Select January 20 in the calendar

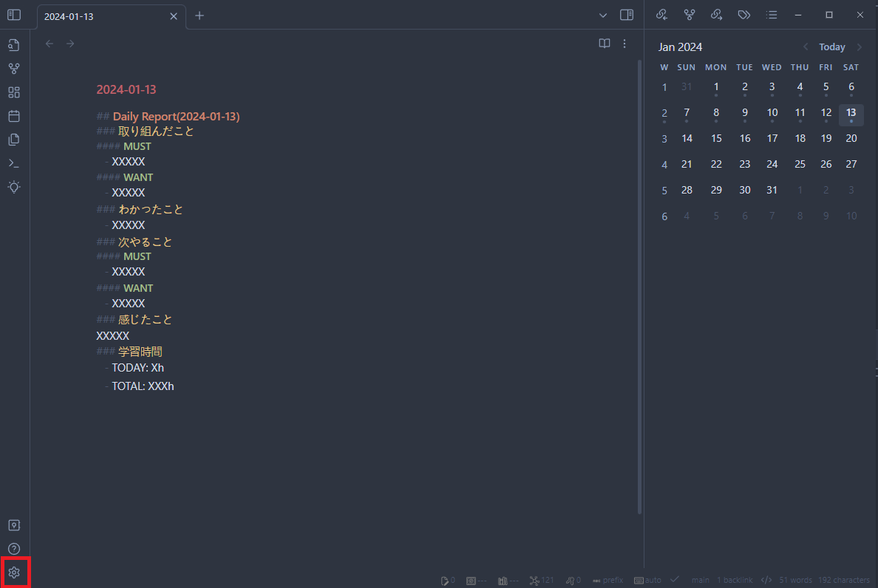851,139
